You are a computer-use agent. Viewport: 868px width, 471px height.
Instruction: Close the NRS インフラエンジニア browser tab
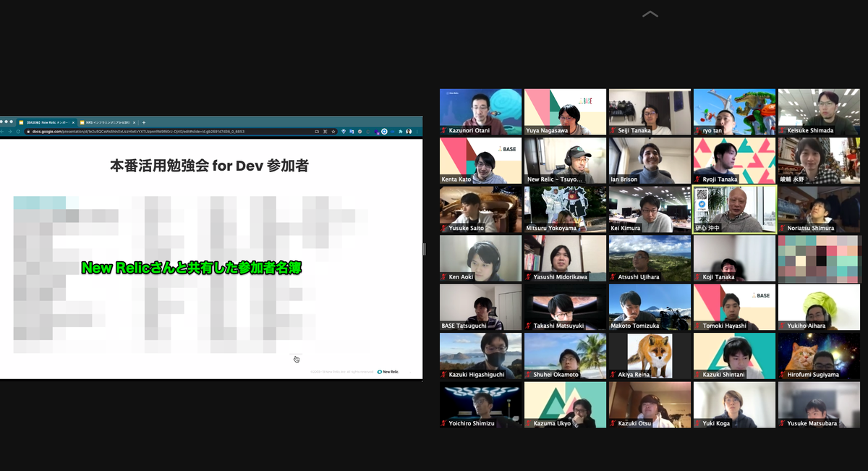(134, 122)
